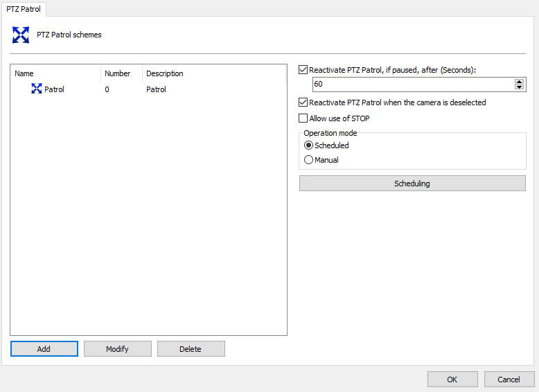Confirm with the OK button
This screenshot has width=539, height=392.
click(452, 380)
